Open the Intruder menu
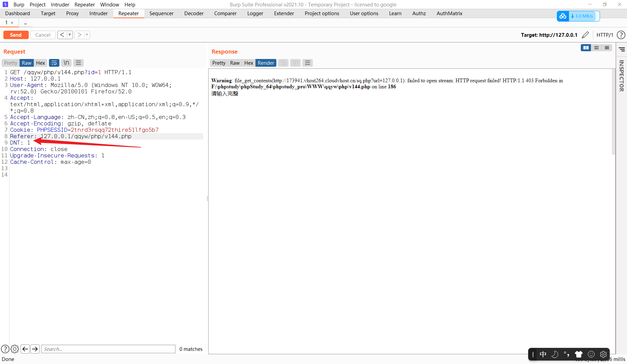Screen dimensions: 627x364 coord(60,4)
